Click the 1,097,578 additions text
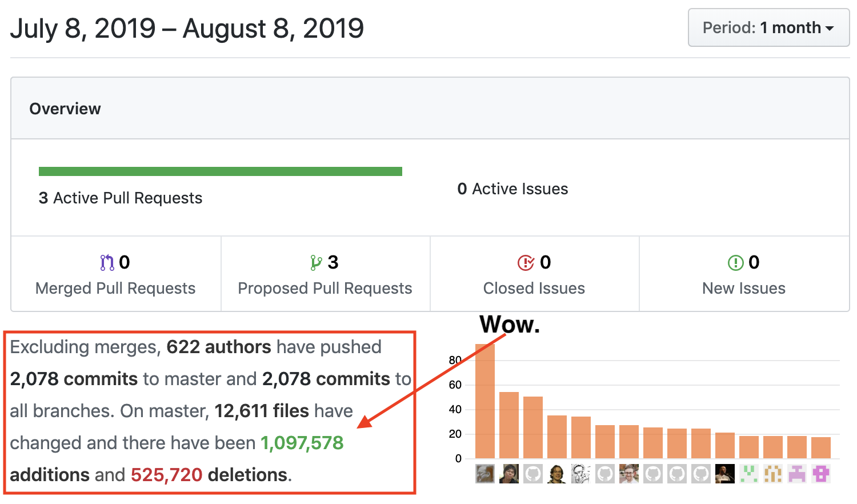This screenshot has height=504, width=857. tap(301, 442)
